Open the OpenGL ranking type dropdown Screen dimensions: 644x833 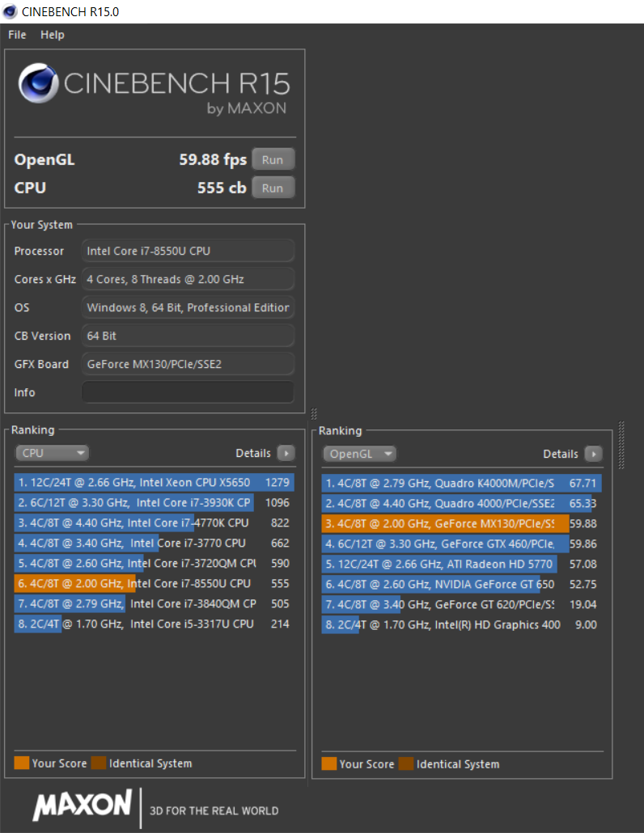tap(359, 455)
